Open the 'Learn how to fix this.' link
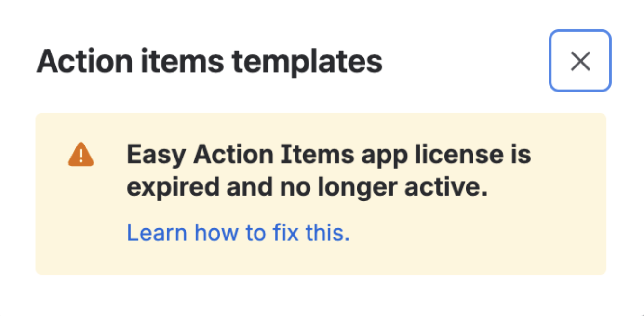This screenshot has width=644, height=316. [238, 233]
